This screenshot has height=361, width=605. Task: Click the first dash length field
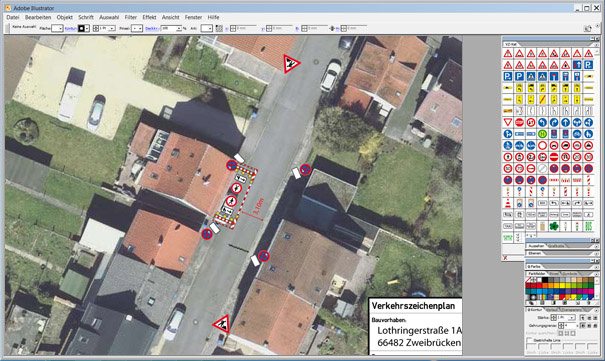pyautogui.click(x=531, y=347)
